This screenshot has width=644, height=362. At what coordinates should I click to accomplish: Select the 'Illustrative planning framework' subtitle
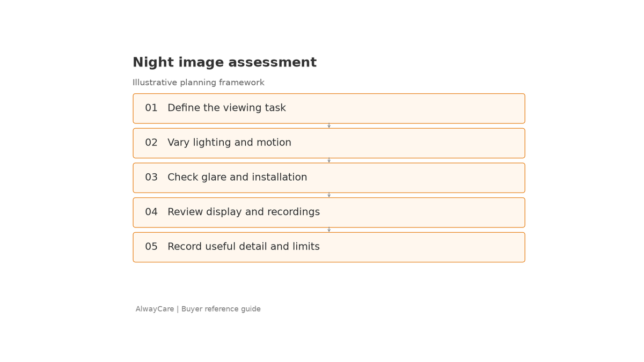[x=199, y=83]
